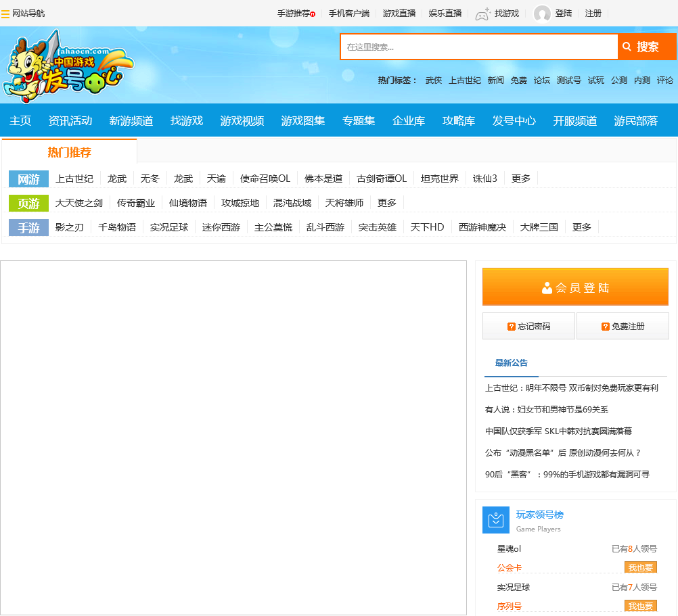Viewport: 678px width, 616px height.
Task: Click the red hot badge on 手游推荐
Action: click(x=313, y=14)
